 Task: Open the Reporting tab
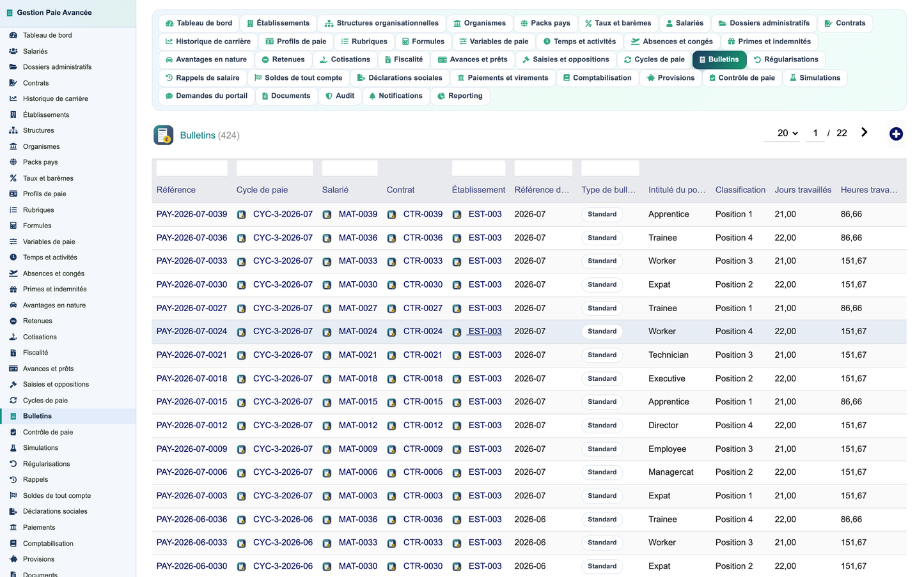click(x=460, y=96)
